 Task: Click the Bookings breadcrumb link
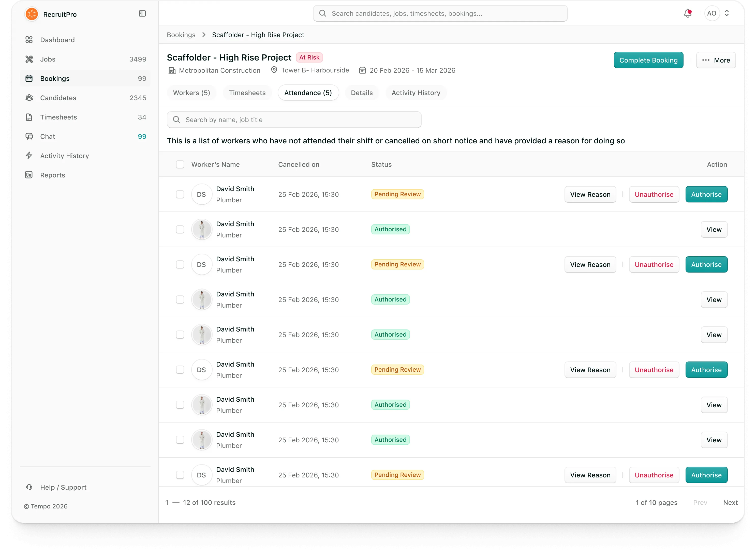pyautogui.click(x=181, y=35)
